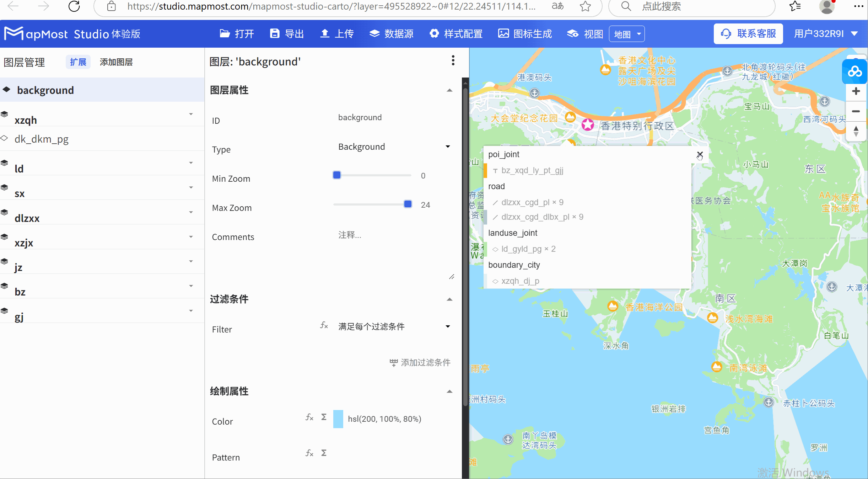The height and width of the screenshot is (479, 868).
Task: Zoom out using the map minus control
Action: coord(856,111)
